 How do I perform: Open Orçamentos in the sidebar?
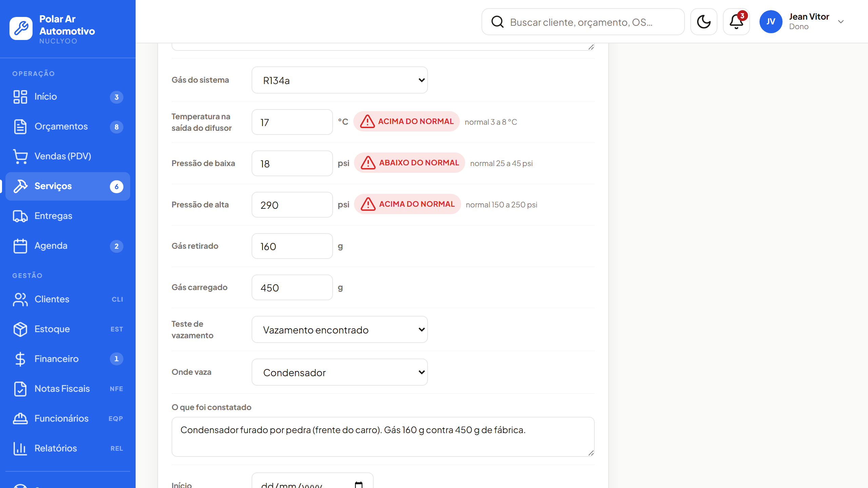click(68, 126)
